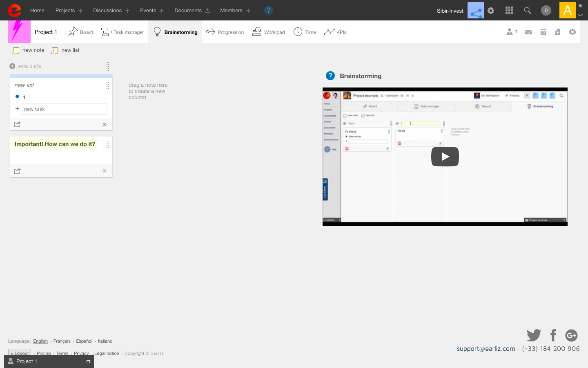Viewport: 588px width, 368px height.
Task: Open the Discussions menu
Action: pos(107,11)
